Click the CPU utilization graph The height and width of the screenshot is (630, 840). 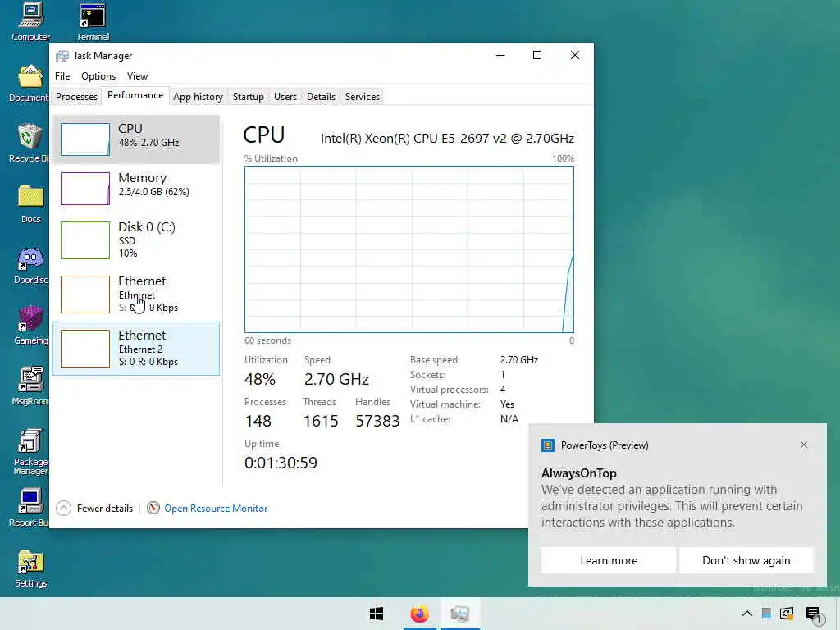click(409, 249)
